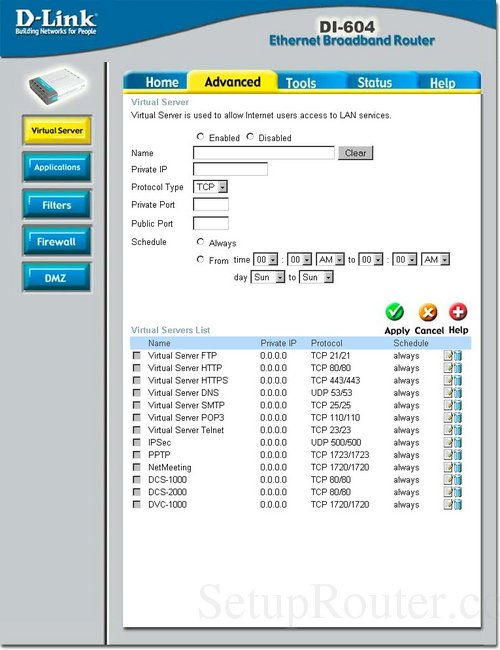Edit the Virtual Server HTTP entry
This screenshot has width=500, height=650.
click(448, 368)
